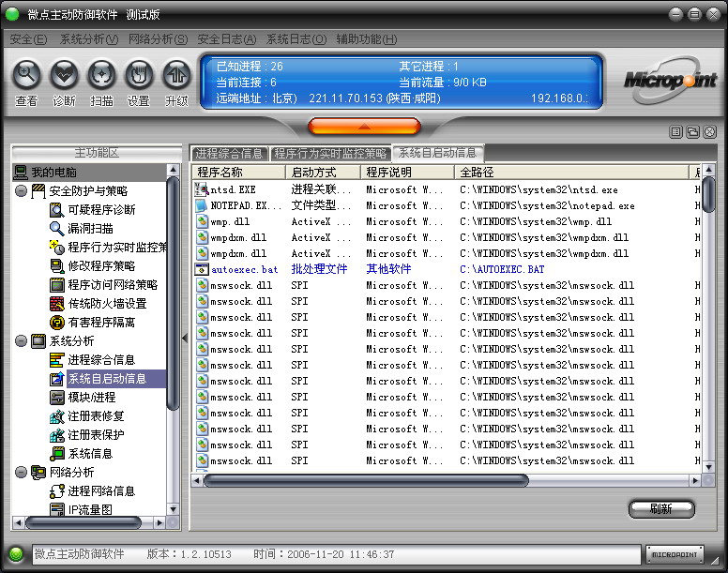Open 传统防火墙设置 firewall item
This screenshot has height=573, width=728.
pyautogui.click(x=98, y=304)
